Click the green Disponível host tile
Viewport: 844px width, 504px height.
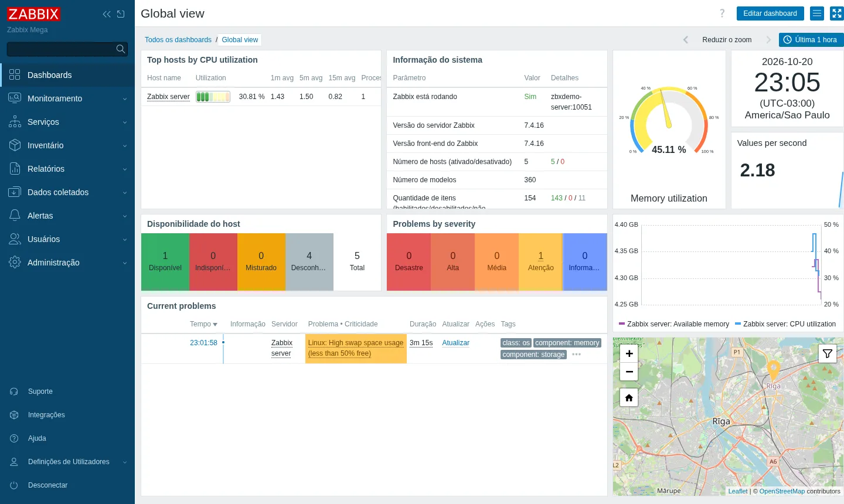(x=165, y=262)
